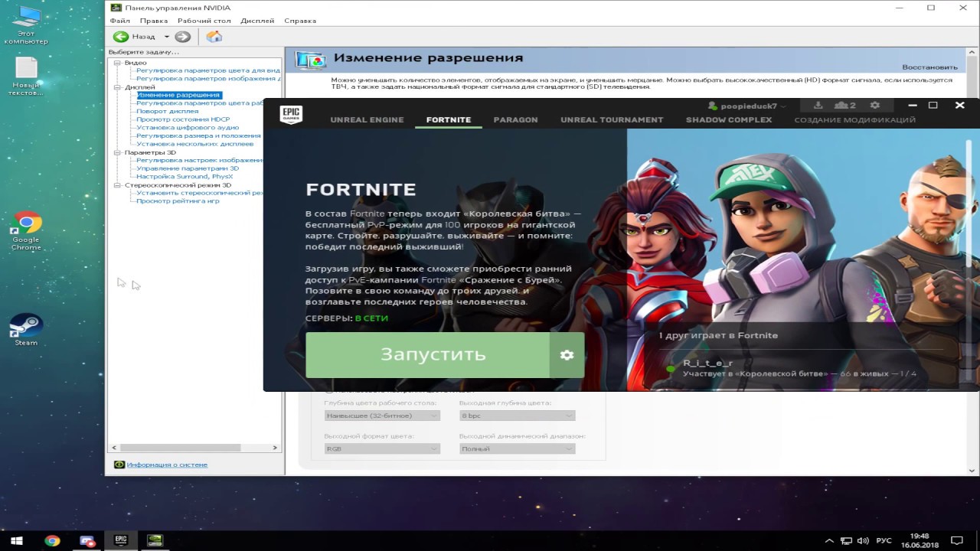Switch to the СОЗДАНИЕ МОДИФИКАЦИЙ tab
Viewport: 980px width, 551px height.
(x=854, y=119)
